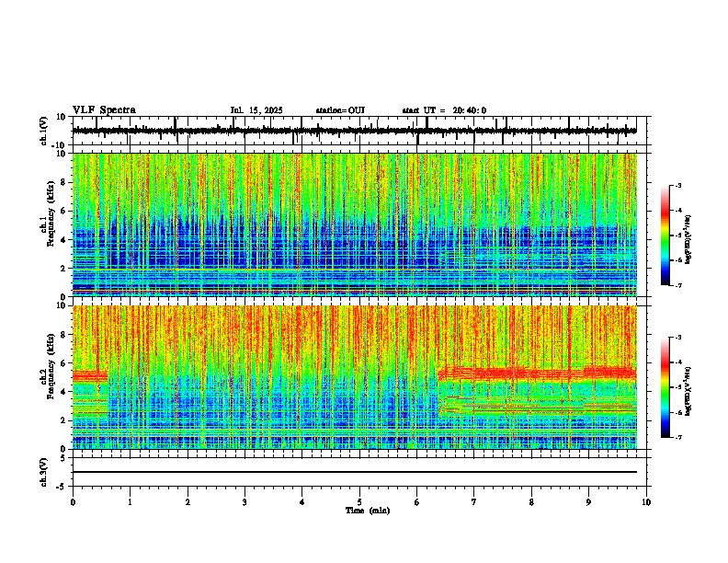Click the "station=OUJ" header label
728x563 pixels.
coord(340,110)
